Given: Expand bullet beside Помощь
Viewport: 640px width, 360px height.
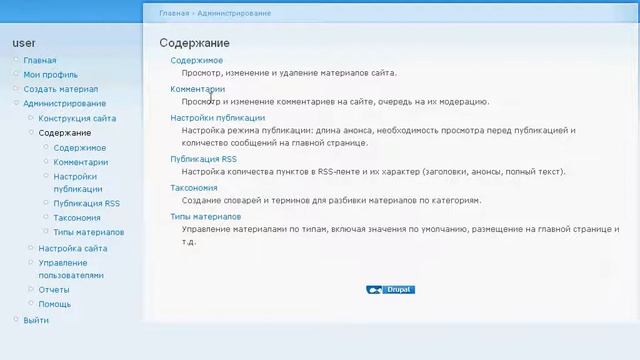Looking at the screenshot, I should 31,303.
